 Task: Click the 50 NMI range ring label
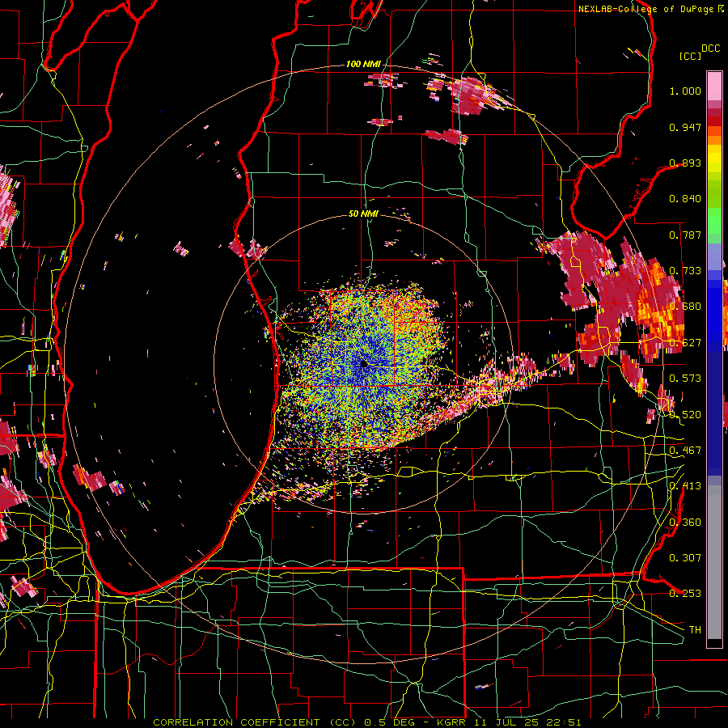pyautogui.click(x=363, y=214)
